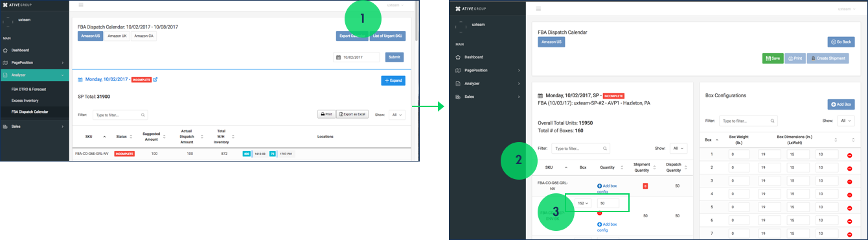Toggle the hamburger menu in right screen

pos(539,9)
